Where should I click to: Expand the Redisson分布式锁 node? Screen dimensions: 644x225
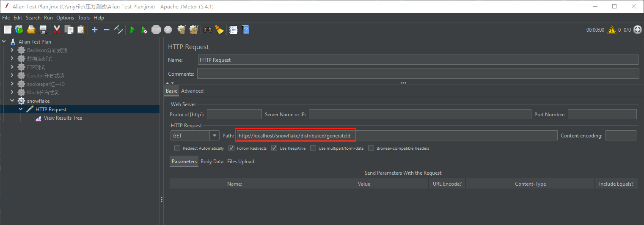click(12, 50)
